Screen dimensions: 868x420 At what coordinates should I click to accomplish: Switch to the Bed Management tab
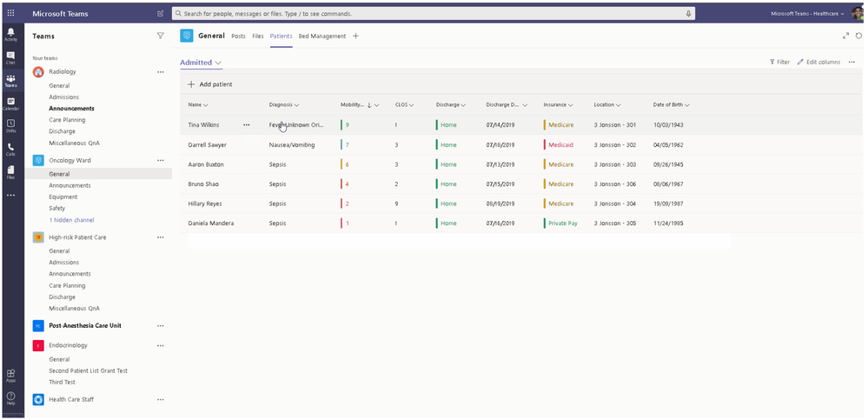coord(322,36)
